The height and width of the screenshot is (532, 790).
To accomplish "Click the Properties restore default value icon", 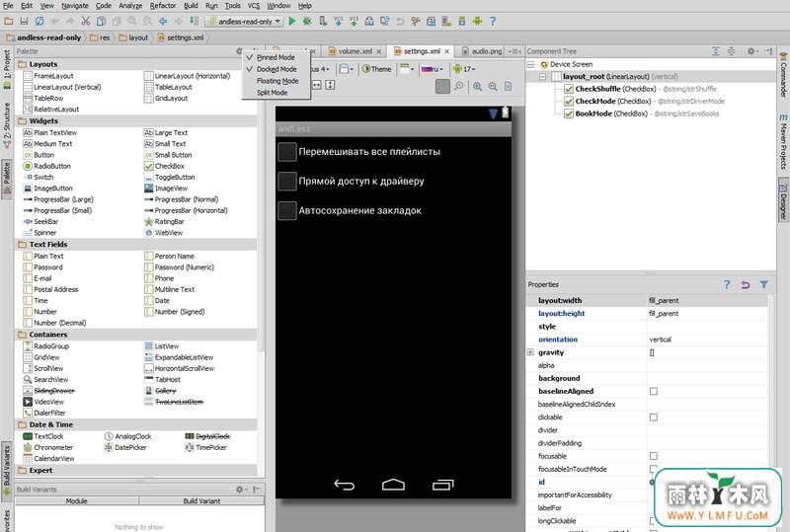I will [x=746, y=284].
